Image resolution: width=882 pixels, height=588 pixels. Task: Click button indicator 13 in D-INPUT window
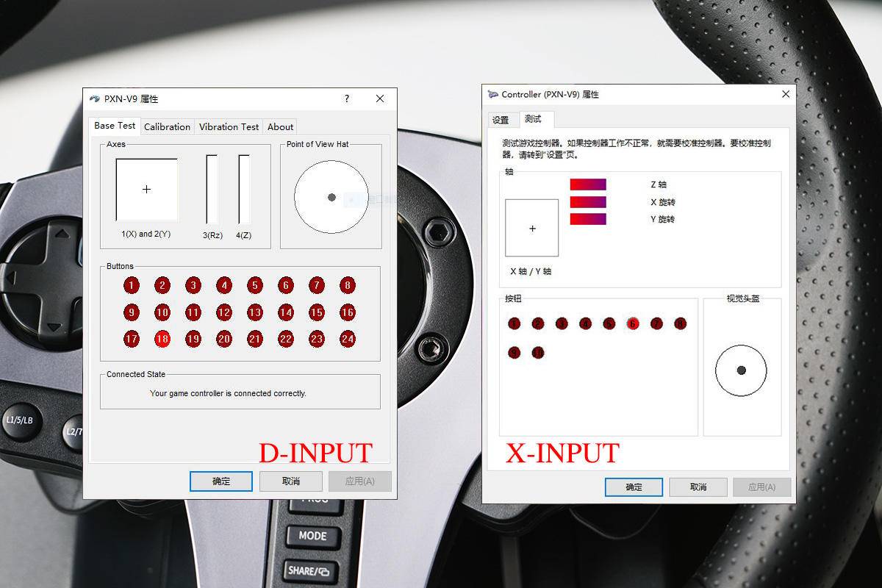click(255, 312)
